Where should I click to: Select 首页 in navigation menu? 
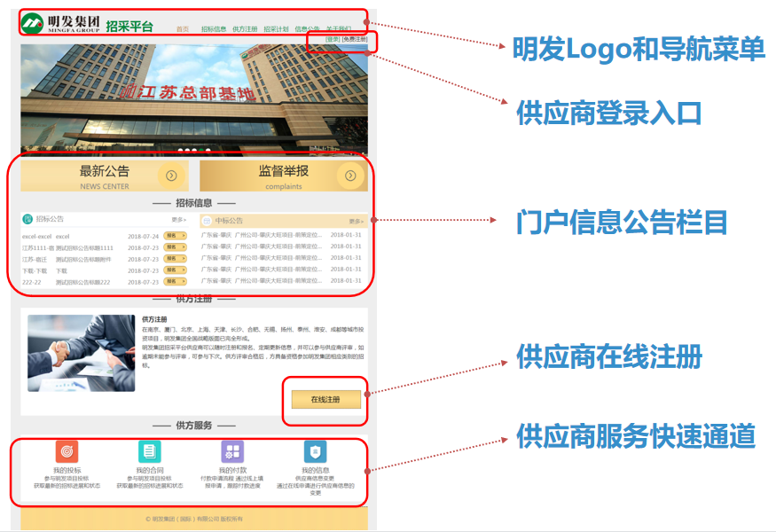(183, 29)
